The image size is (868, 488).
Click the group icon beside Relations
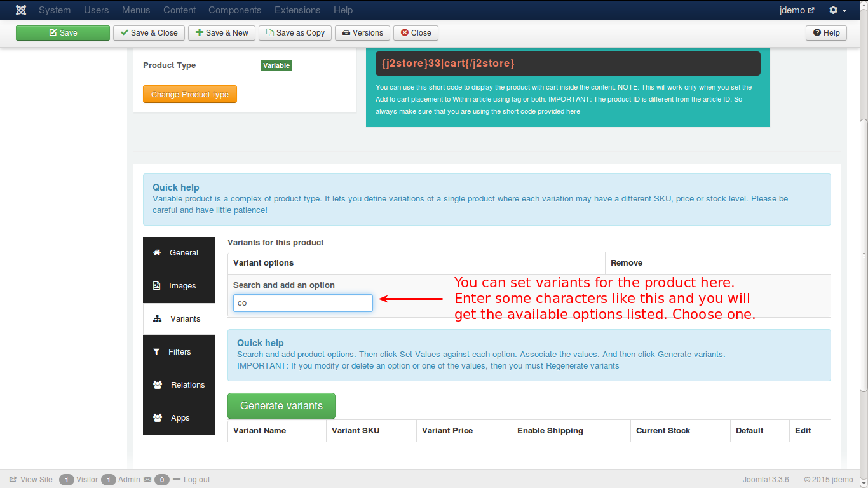point(158,385)
